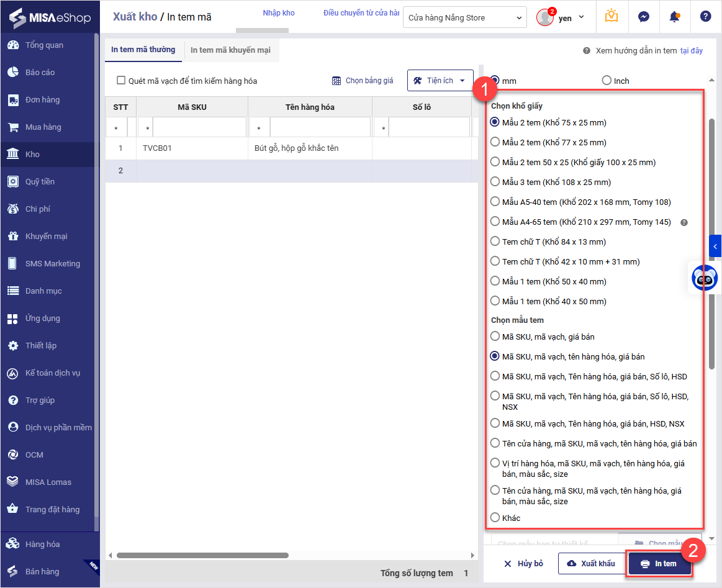This screenshot has width=722, height=588.
Task: Enable barcode scan search checkbox
Action: [122, 81]
